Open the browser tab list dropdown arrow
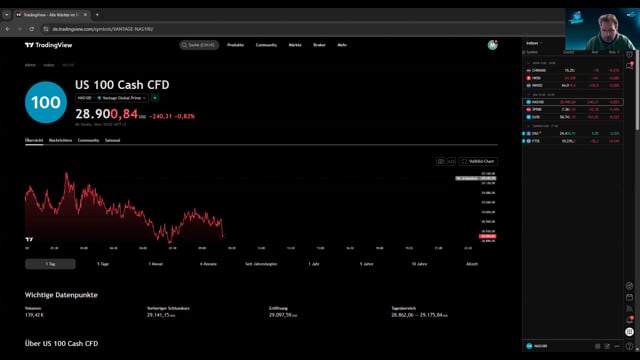This screenshot has width=640, height=360. [7, 15]
